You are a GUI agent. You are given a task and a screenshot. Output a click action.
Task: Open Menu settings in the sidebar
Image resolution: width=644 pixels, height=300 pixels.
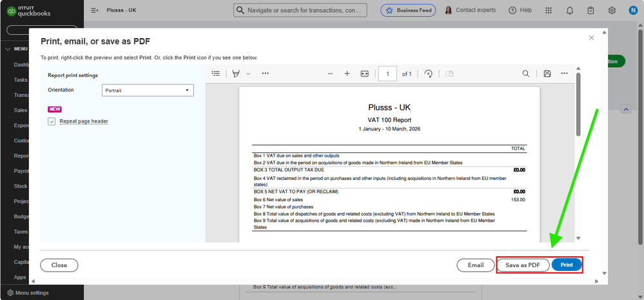click(x=28, y=293)
